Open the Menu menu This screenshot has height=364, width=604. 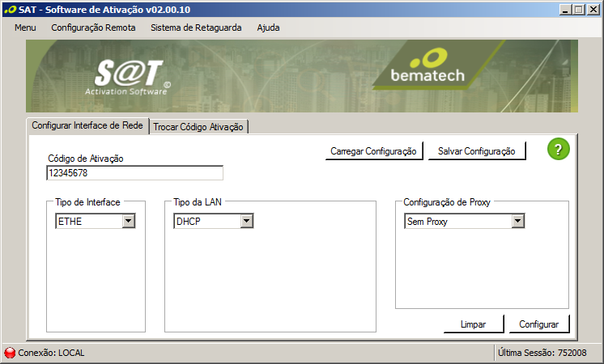(25, 28)
